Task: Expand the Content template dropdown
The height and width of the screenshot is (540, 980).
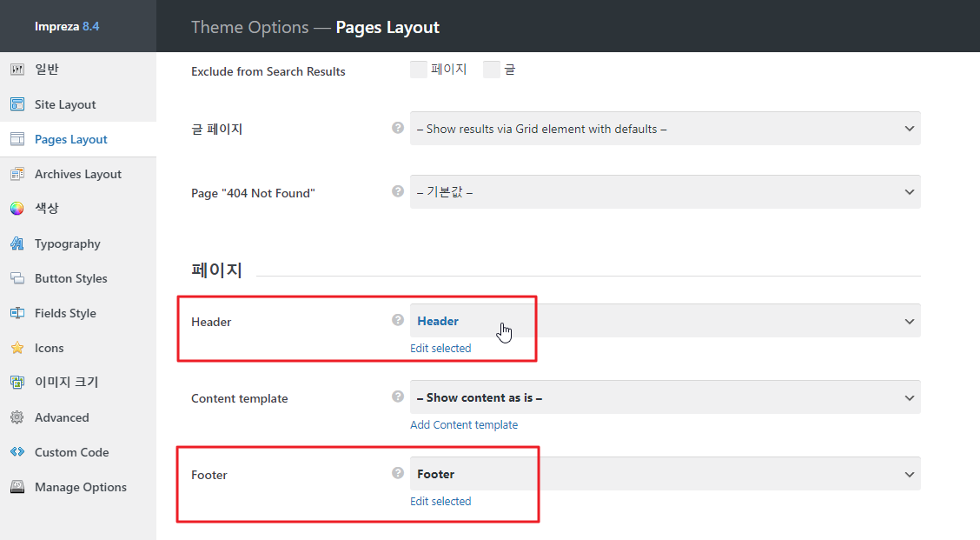Action: coord(665,397)
